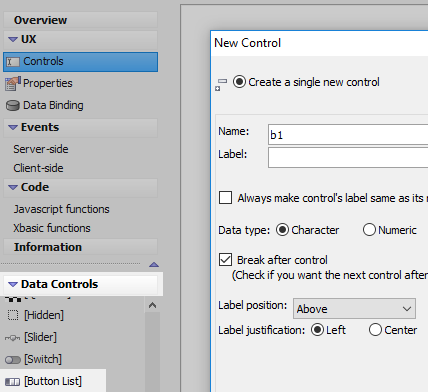428x392 pixels.
Task: Choose Numeric data type
Action: tap(369, 230)
